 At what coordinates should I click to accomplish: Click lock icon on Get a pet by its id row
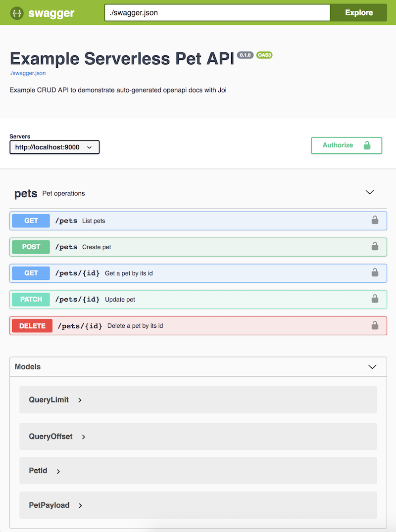(x=375, y=272)
